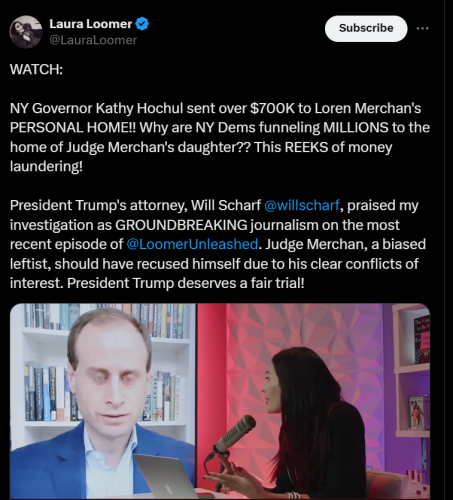
Task: Click the video panel showing man in blue blazer
Action: click(x=103, y=401)
